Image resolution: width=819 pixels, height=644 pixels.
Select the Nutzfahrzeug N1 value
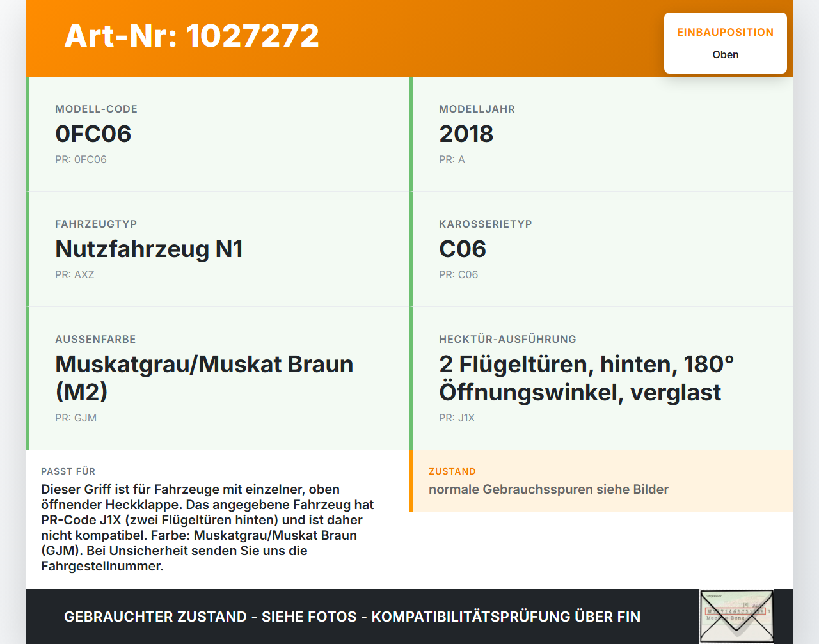[149, 249]
